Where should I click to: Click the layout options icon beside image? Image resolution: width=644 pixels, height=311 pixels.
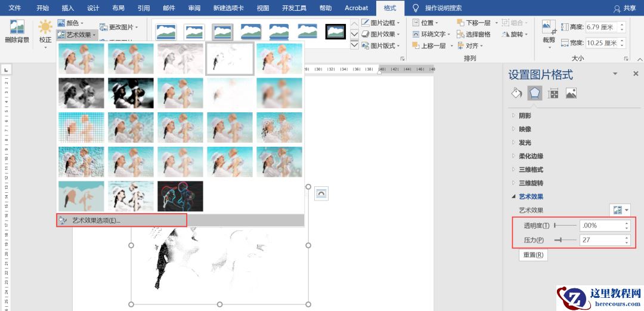(321, 193)
